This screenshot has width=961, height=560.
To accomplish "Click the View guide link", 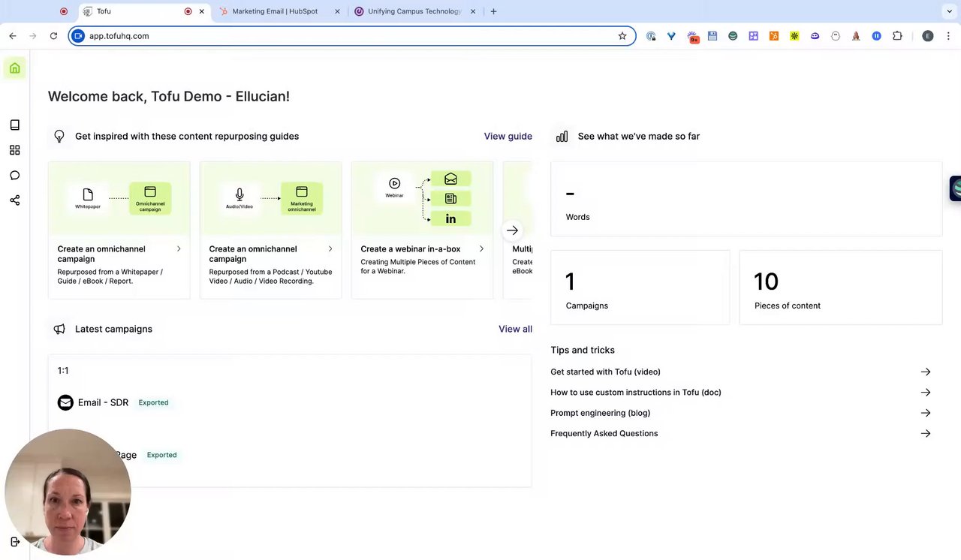I will (x=508, y=137).
